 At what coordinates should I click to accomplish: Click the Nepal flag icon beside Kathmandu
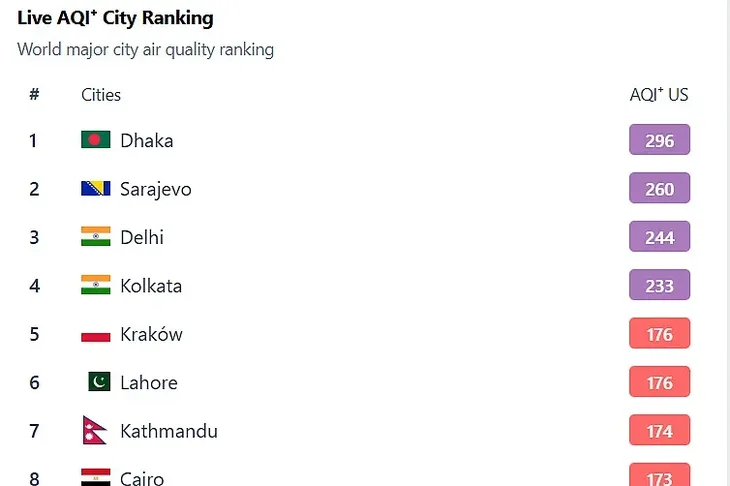93,431
